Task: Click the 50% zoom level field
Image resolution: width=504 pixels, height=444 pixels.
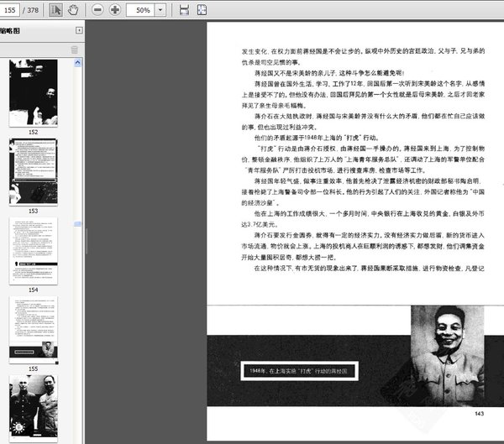Action: pos(141,10)
